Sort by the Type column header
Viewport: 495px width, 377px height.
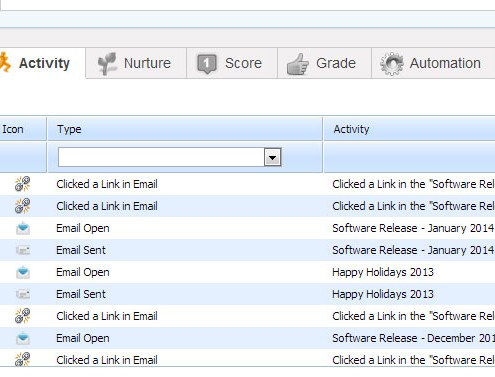(185, 129)
